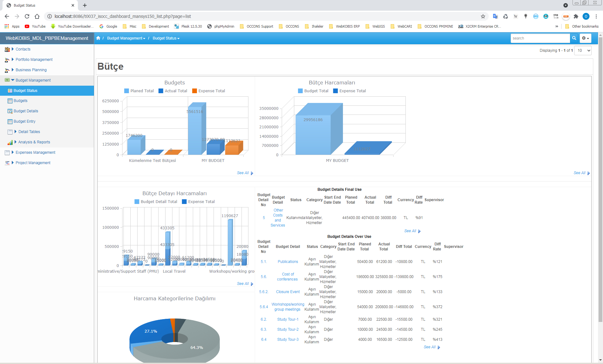603x364 pixels.
Task: Click the Project Management icon
Action: pos(7,163)
